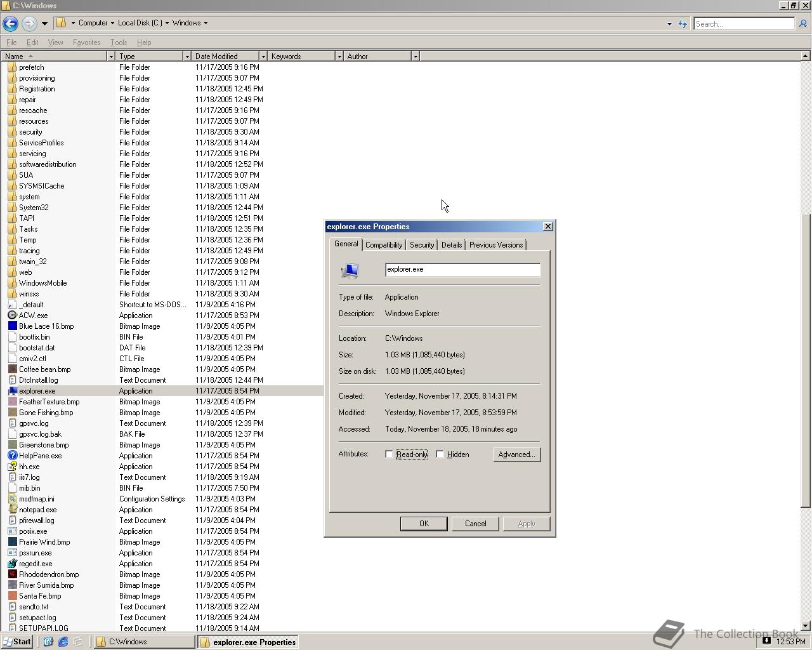Screen dimensions: 812x650
Task: Open the Type column filter dropdown
Action: (187, 56)
